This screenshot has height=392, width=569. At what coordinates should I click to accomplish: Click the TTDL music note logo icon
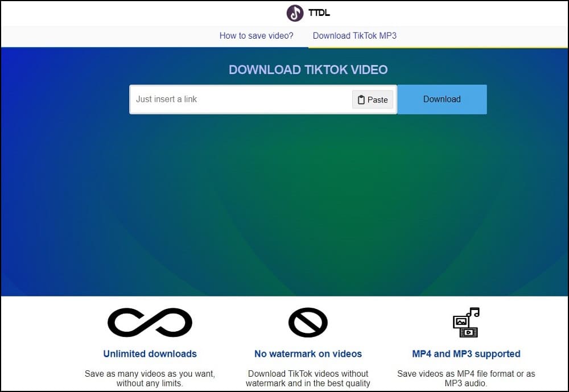(x=295, y=13)
